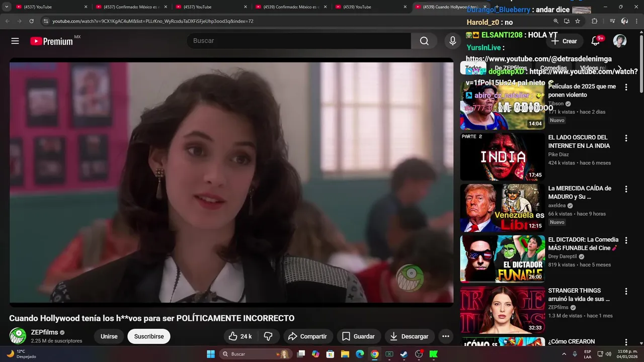Select the Todos filter chip
644x362 pixels.
473,68
